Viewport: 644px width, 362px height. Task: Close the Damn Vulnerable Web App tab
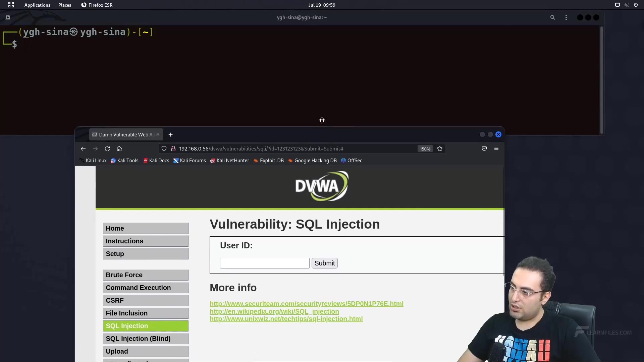[158, 134]
